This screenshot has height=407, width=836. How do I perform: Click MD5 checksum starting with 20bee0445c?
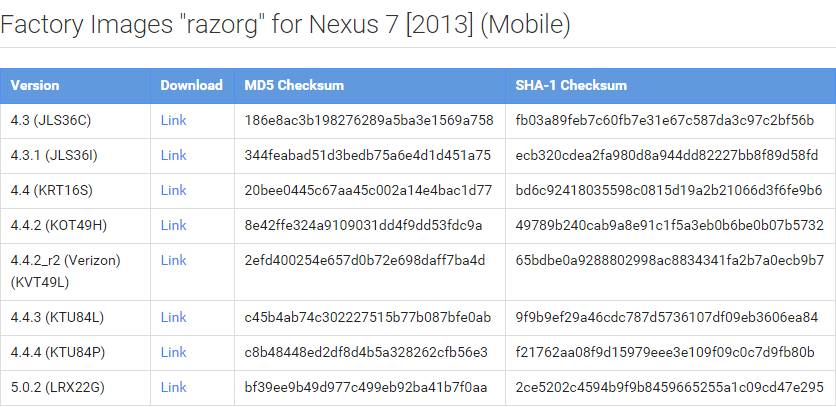coord(368,190)
